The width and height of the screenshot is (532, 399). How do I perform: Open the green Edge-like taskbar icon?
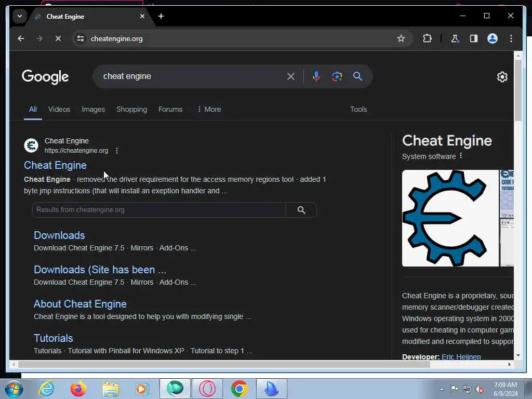[x=175, y=389]
